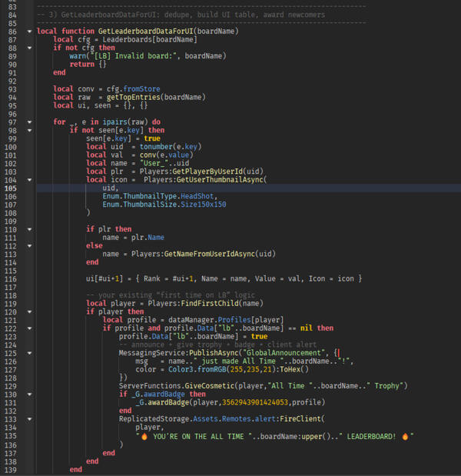Screen dimensions: 461x476
Task: Click 'ServerFunctions.GiveCosmetic' on line 129
Action: (177, 386)
